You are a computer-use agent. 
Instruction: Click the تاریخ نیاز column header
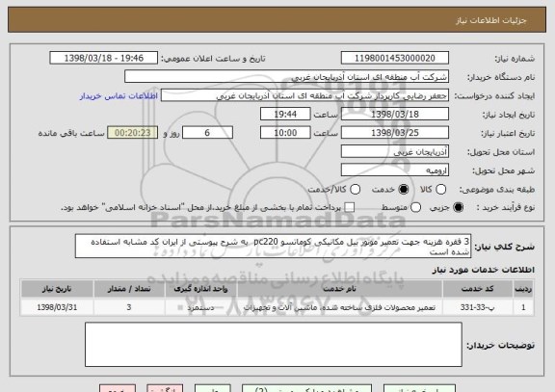coord(57,289)
